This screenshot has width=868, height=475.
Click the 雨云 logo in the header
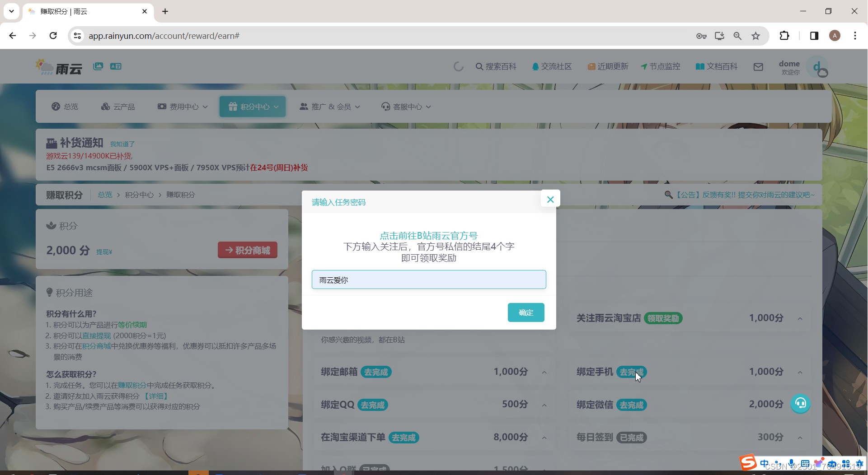coord(59,67)
